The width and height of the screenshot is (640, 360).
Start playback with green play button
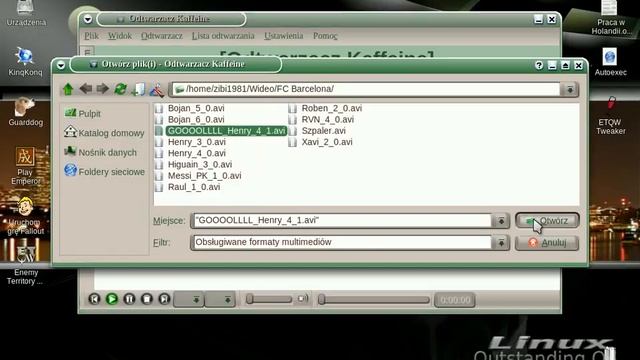click(x=112, y=299)
